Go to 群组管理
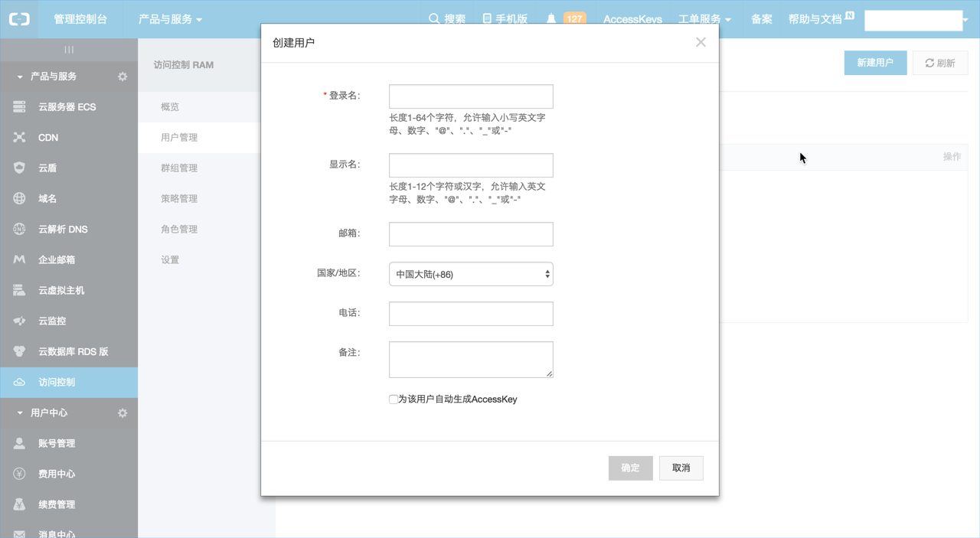The width and height of the screenshot is (980, 538). point(179,168)
